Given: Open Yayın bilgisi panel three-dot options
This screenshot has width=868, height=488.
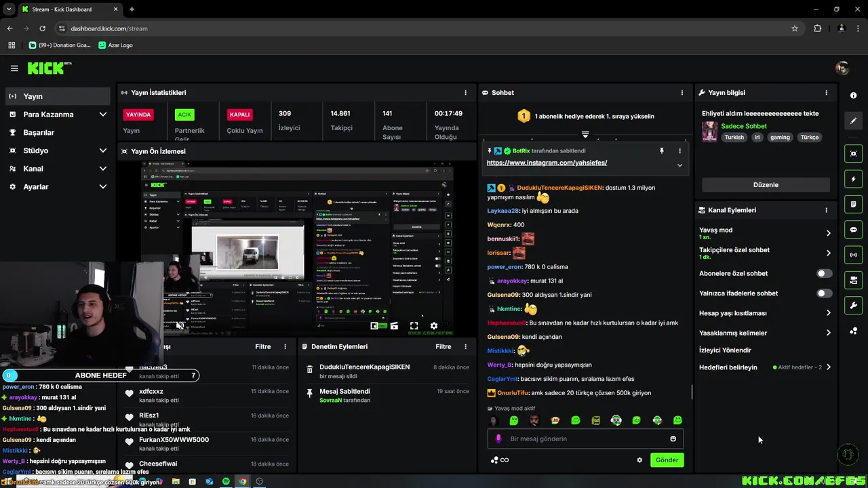Looking at the screenshot, I should click(826, 93).
